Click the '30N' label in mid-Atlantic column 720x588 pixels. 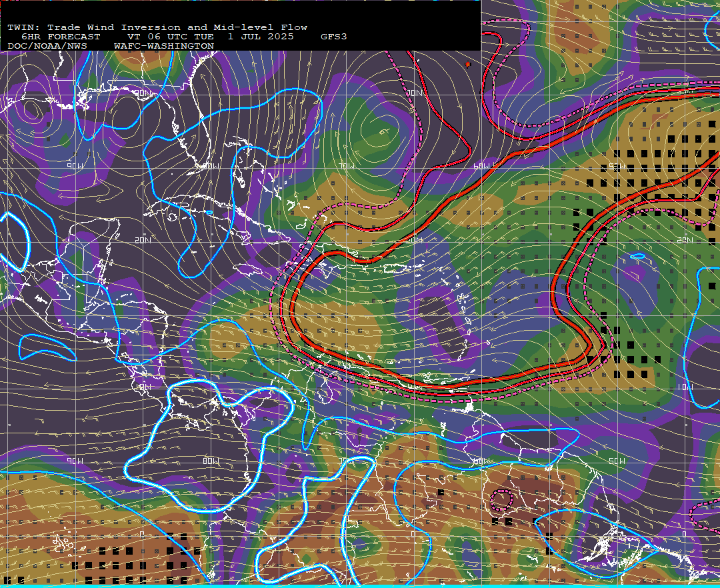[414, 93]
